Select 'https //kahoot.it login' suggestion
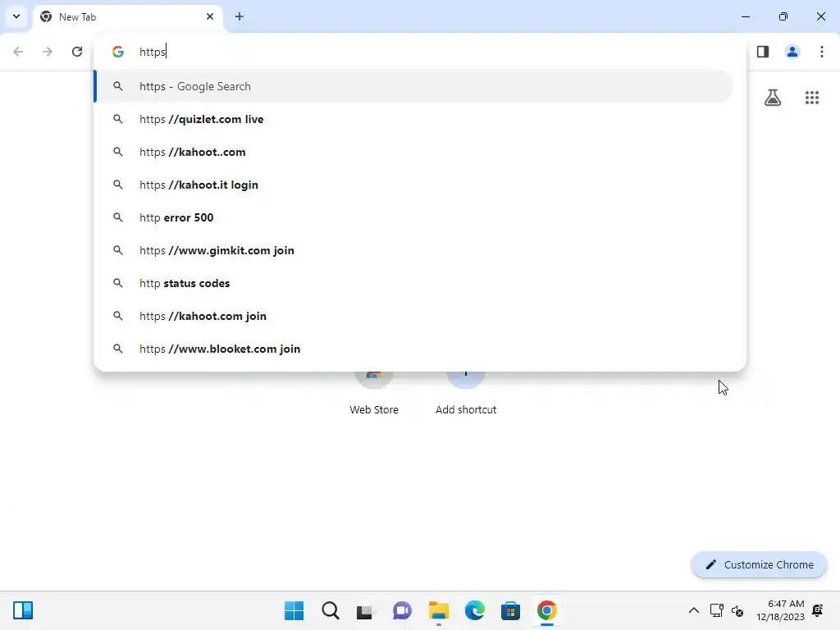The width and height of the screenshot is (840, 630). pos(413,185)
